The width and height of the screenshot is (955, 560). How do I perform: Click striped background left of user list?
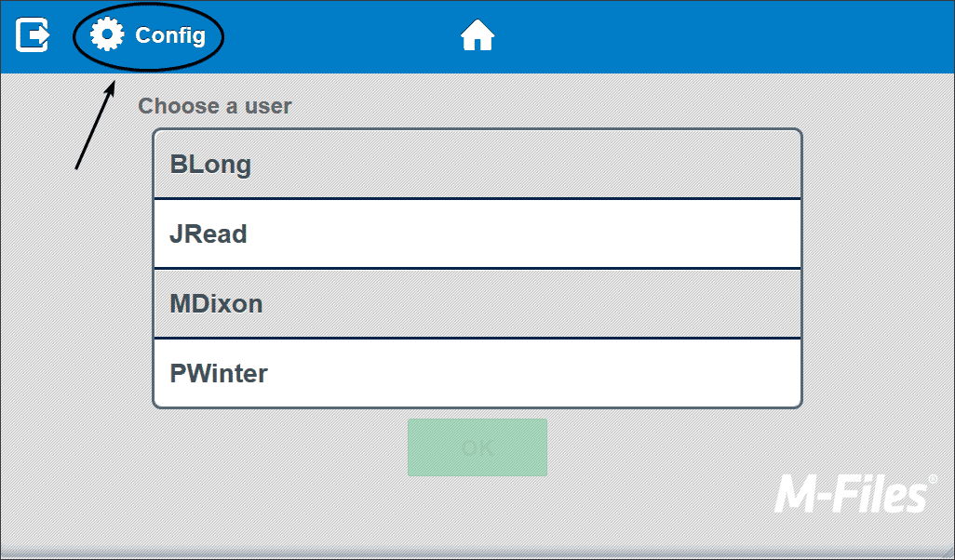[74, 279]
